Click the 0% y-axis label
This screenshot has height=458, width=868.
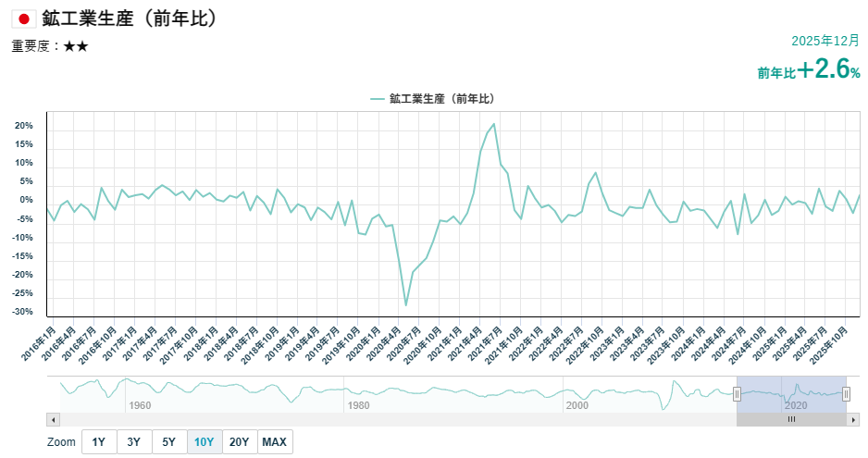coord(26,200)
